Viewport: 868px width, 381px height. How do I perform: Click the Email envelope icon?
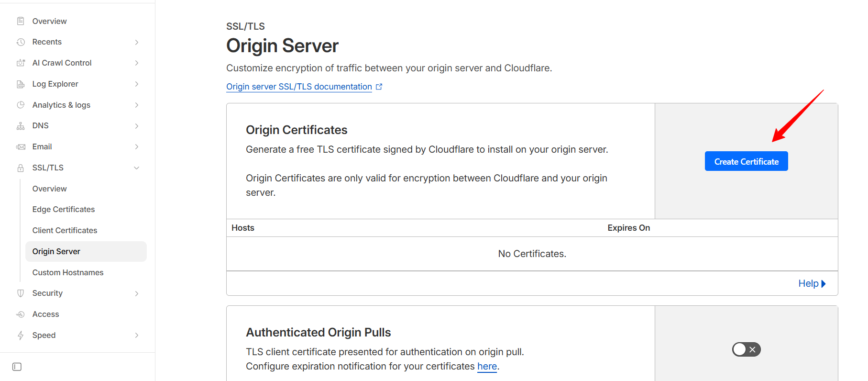[x=21, y=147]
